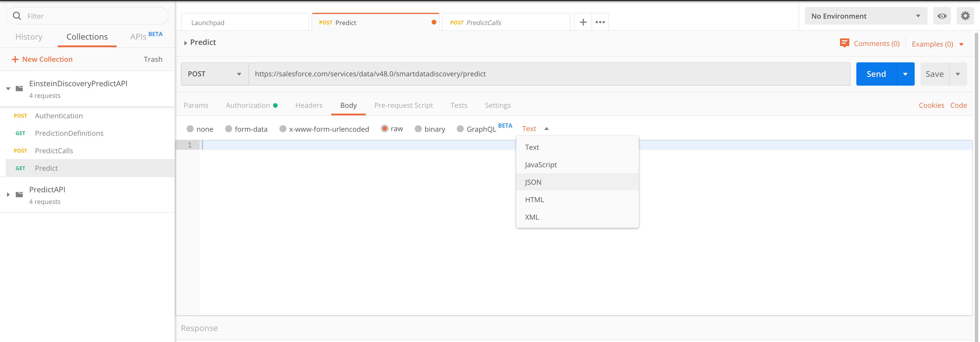This screenshot has width=980, height=342.
Task: Click the EinsteinDiscoveryPredictAPI folder icon
Action: click(x=19, y=89)
